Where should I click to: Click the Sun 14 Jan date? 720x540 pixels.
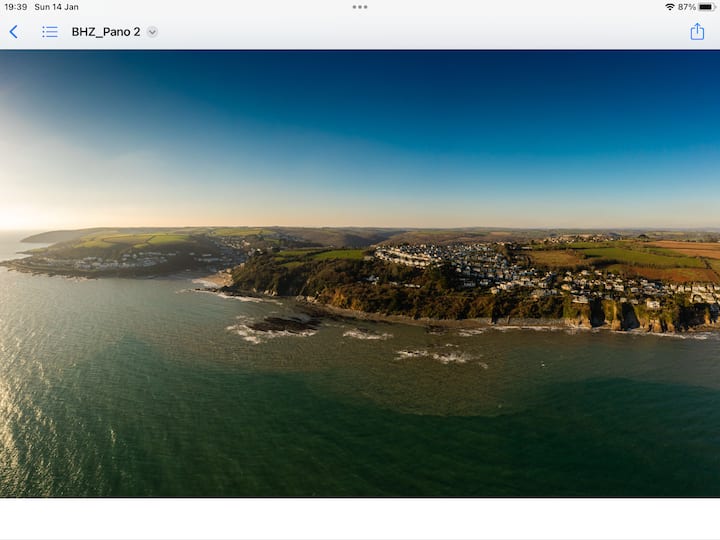[56, 7]
